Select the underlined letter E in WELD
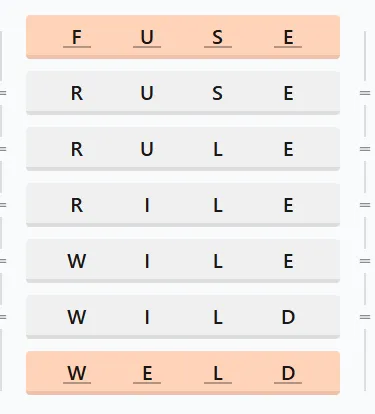The height and width of the screenshot is (414, 375). pyautogui.click(x=147, y=373)
